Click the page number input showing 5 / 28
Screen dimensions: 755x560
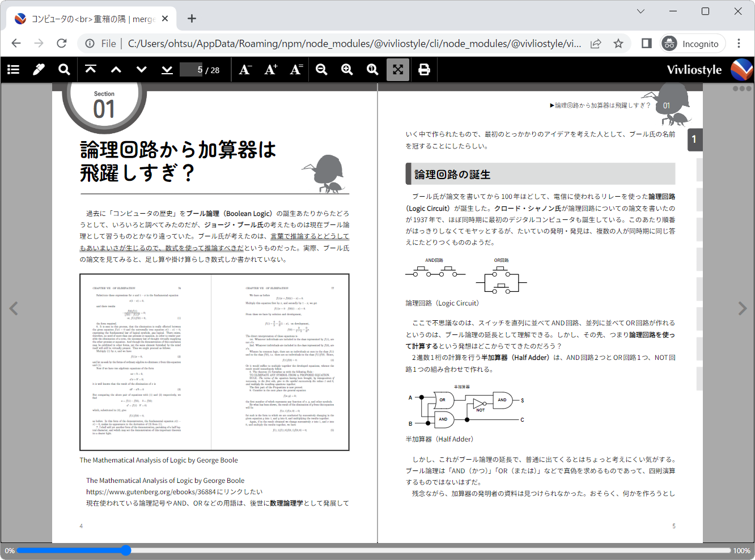coord(191,69)
